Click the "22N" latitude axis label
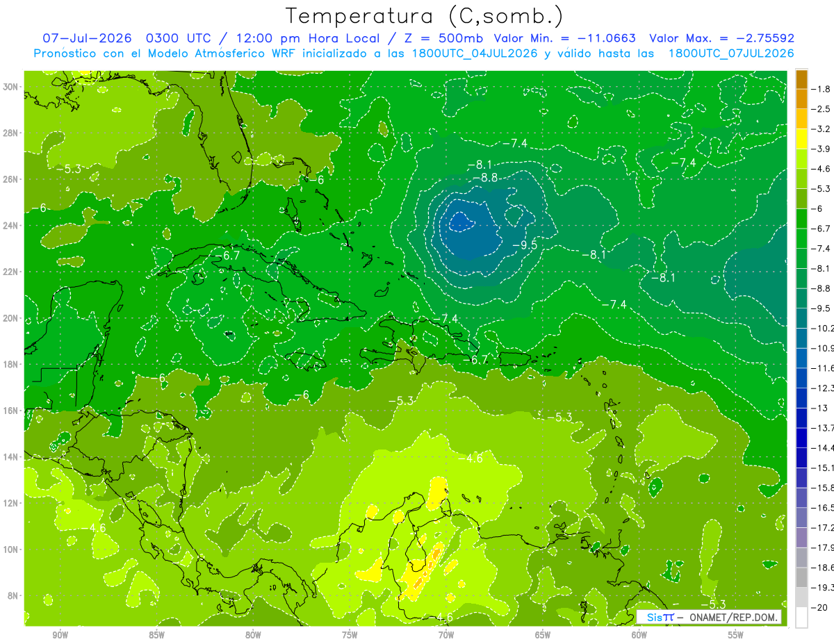The height and width of the screenshot is (644, 834). [12, 272]
